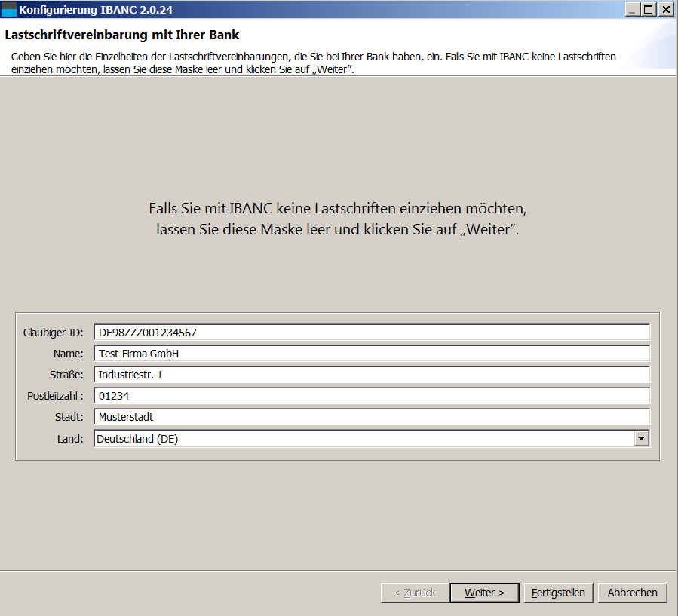Click the Stadt field showing Musterstadt
Screen dimensions: 678x616
click(372, 417)
